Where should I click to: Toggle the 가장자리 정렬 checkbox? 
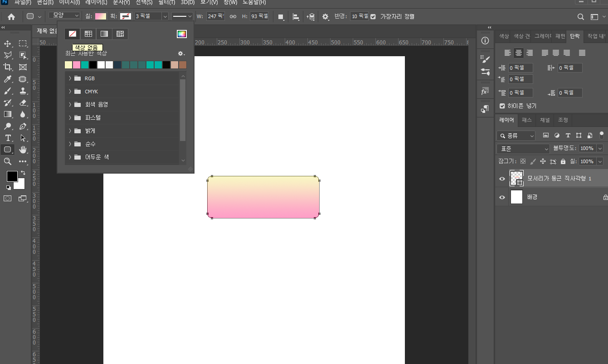373,16
